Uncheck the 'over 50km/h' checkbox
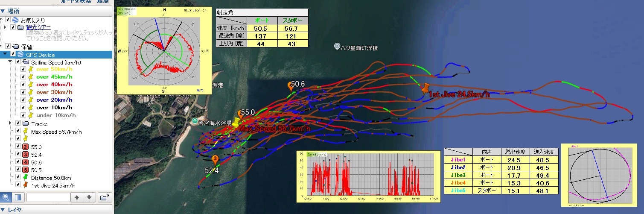This screenshot has height=214, width=644. click(23, 69)
